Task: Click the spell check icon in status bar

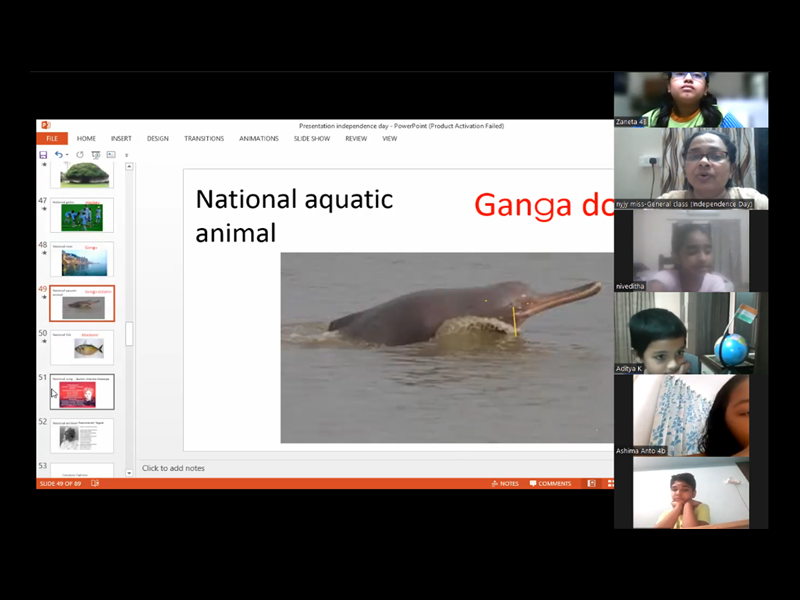Action: point(95,483)
